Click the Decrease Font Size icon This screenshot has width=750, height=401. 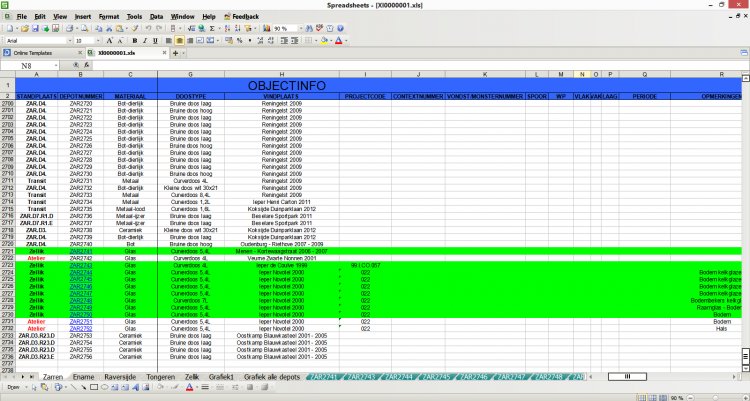121,41
